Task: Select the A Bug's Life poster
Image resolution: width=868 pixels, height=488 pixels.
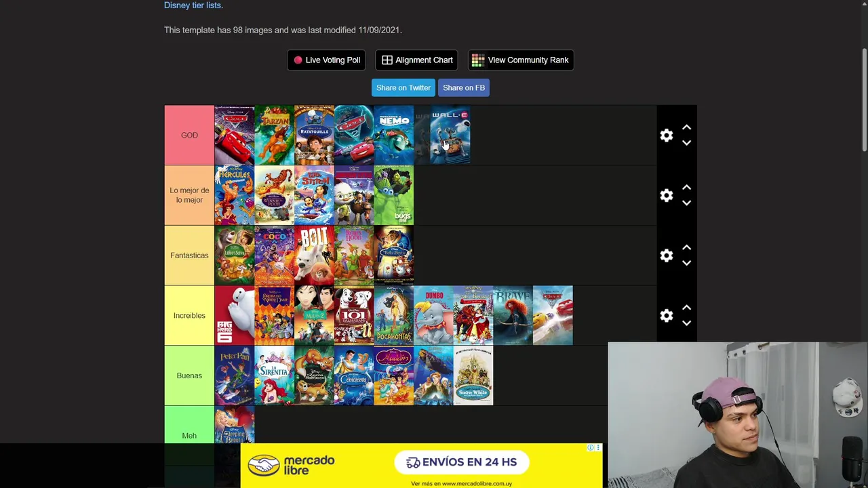Action: (x=394, y=195)
